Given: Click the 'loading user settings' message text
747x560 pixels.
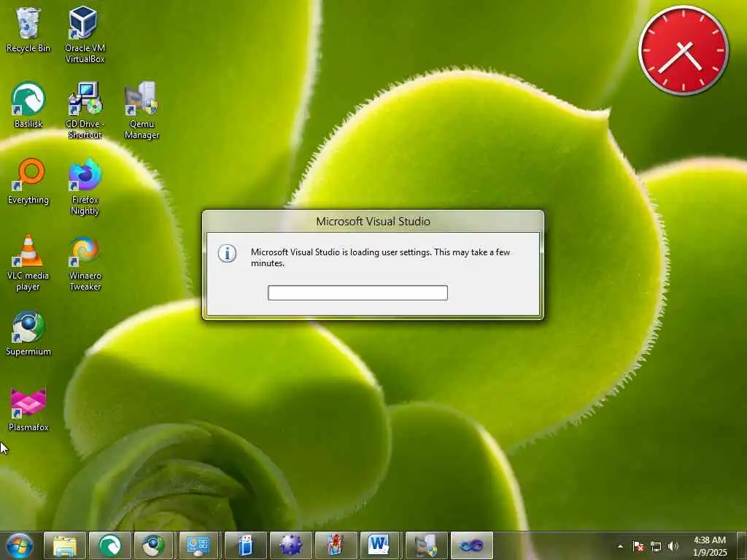Looking at the screenshot, I should pyautogui.click(x=380, y=257).
